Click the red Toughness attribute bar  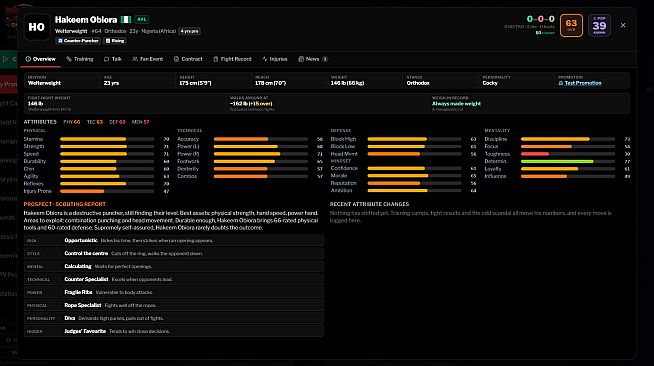(568, 154)
